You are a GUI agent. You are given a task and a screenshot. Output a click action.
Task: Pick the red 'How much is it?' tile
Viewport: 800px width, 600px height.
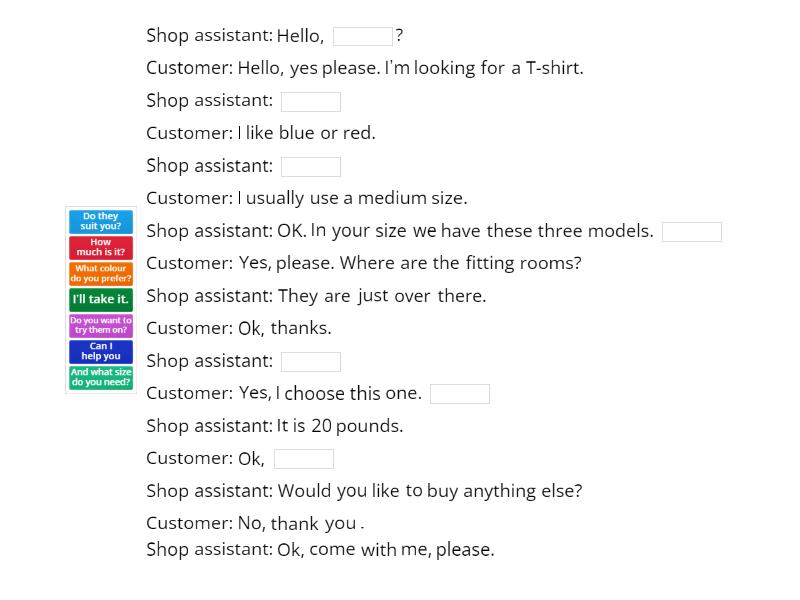click(x=101, y=247)
